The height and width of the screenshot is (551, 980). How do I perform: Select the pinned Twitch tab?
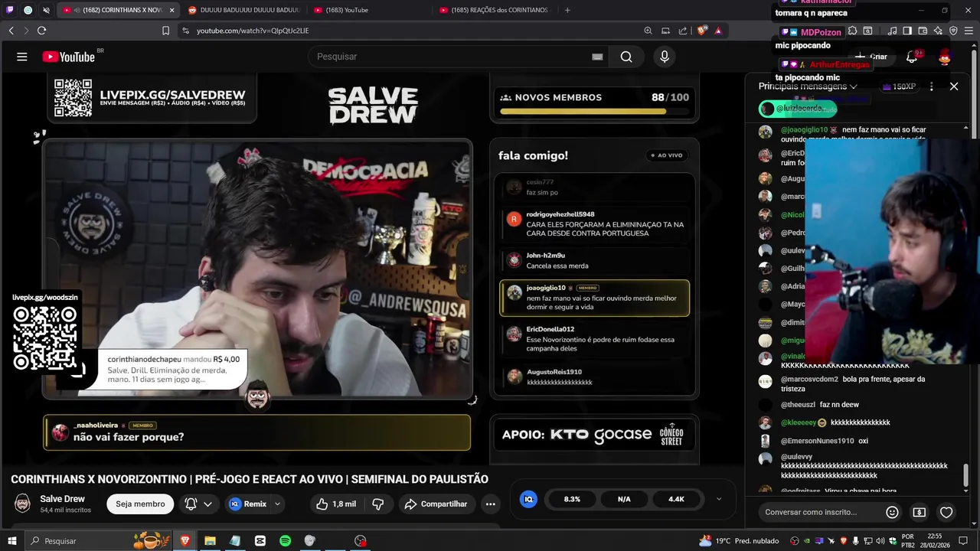[10, 10]
